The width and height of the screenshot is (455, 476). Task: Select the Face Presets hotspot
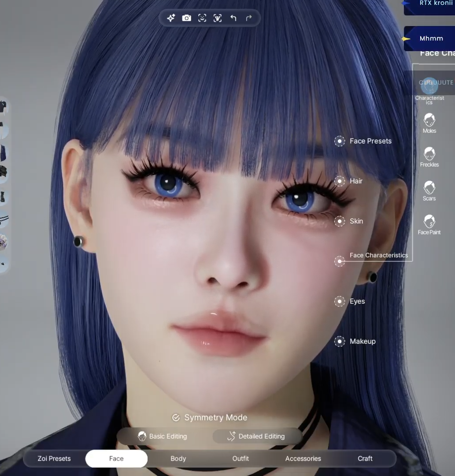tap(340, 141)
